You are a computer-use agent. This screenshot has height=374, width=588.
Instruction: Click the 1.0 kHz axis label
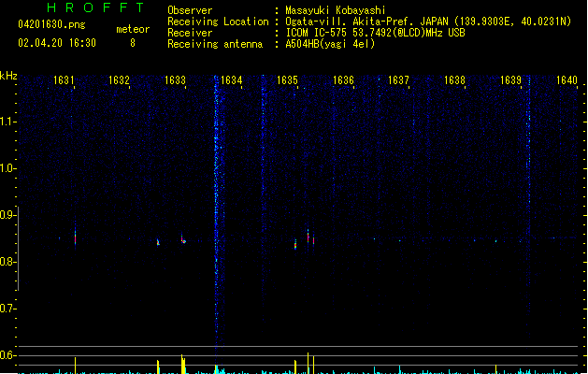coord(7,168)
